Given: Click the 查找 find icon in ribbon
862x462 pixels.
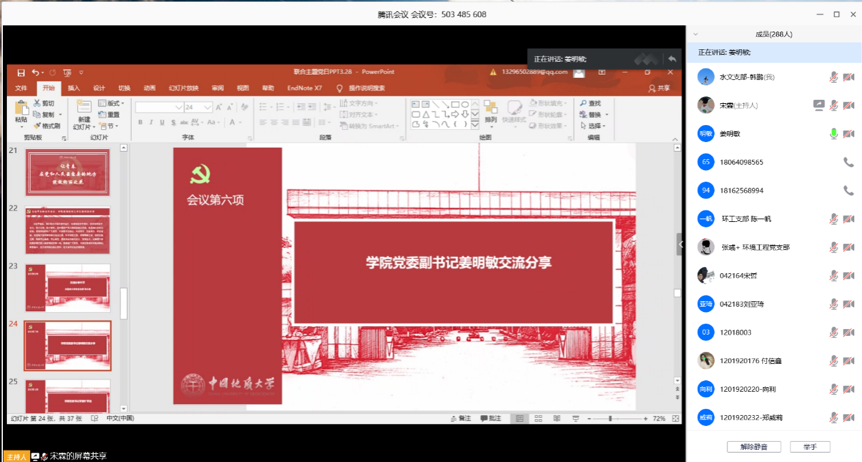Looking at the screenshot, I should (x=591, y=103).
